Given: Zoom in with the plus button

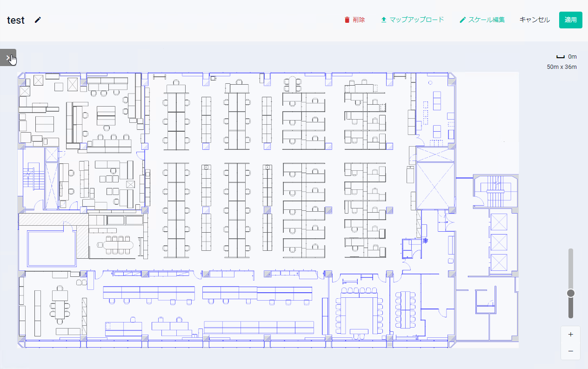Looking at the screenshot, I should pos(571,334).
